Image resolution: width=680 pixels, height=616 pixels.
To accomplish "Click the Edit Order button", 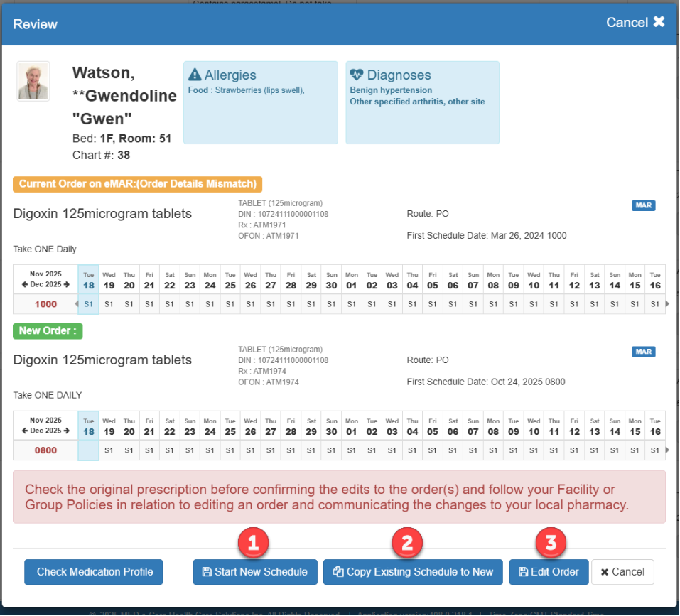I will coord(549,572).
